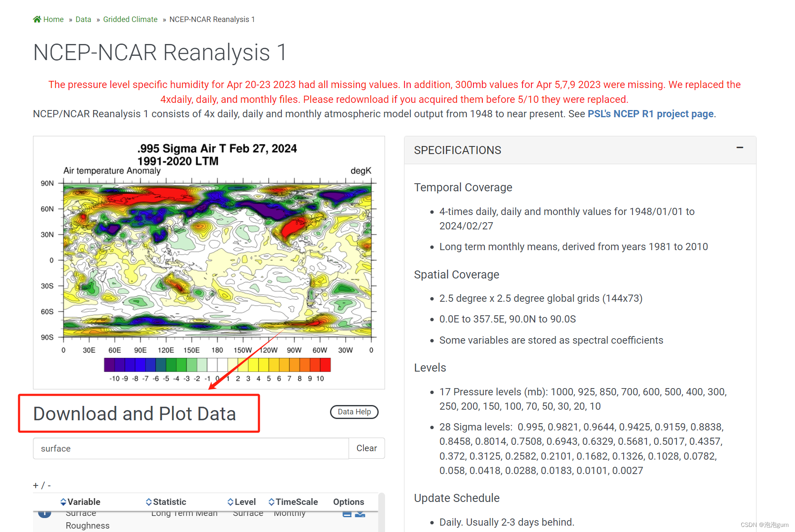Viewport: 795px width, 532px height.
Task: Click the data table vertical scrollbar
Action: [x=382, y=512]
